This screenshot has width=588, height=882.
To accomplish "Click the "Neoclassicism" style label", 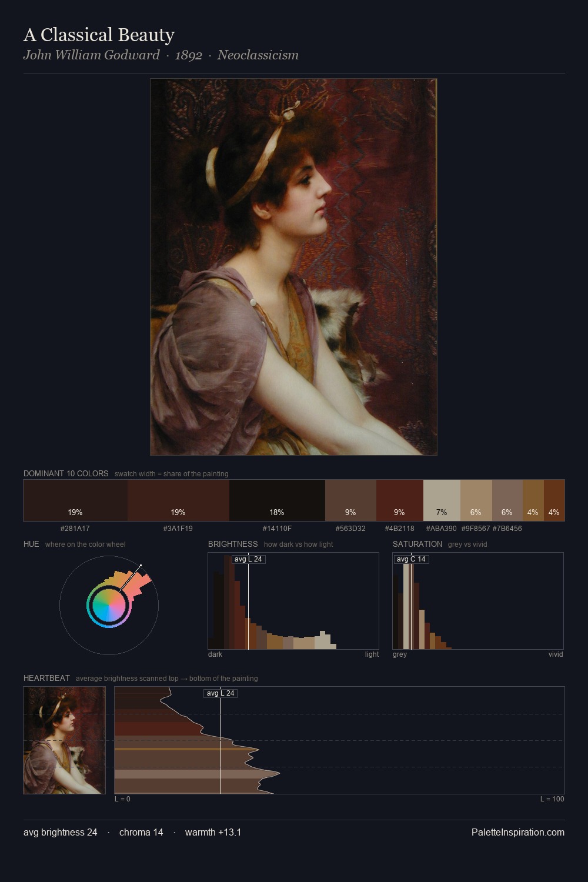I will pos(258,55).
